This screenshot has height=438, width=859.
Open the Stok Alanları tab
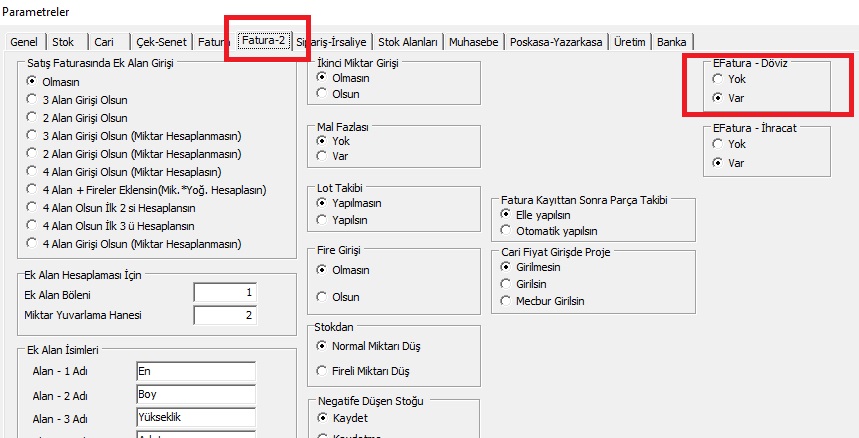[x=408, y=42]
